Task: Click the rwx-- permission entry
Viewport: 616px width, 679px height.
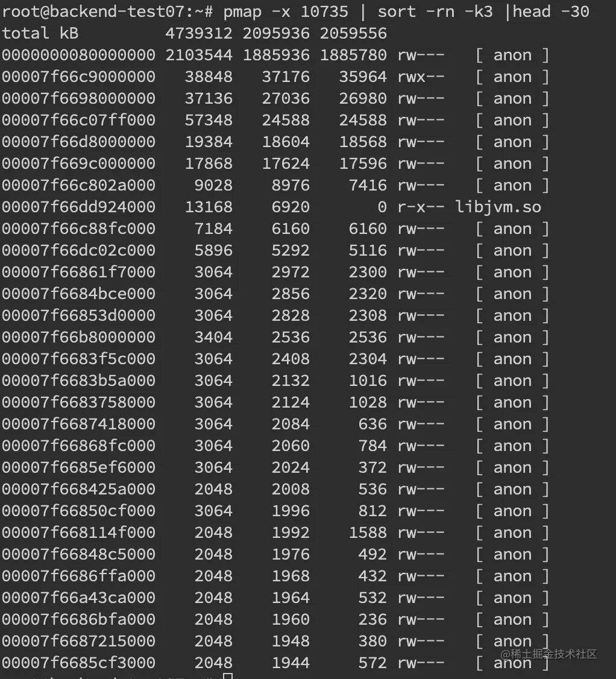Action: point(421,77)
